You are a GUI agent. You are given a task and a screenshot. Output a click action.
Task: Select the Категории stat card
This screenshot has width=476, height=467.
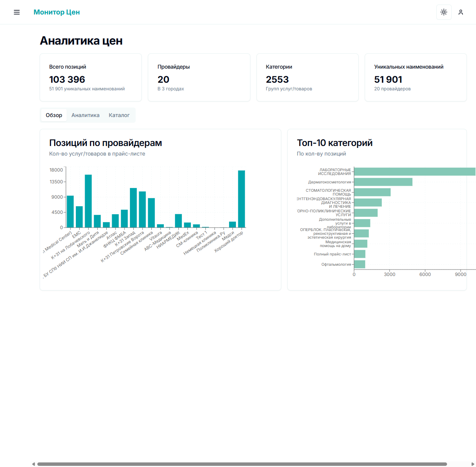[307, 77]
